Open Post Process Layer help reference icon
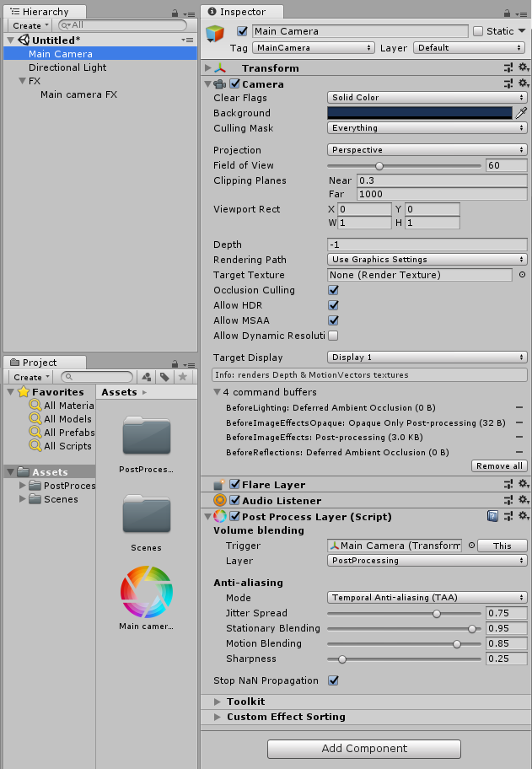This screenshot has height=769, width=532. coord(492,516)
